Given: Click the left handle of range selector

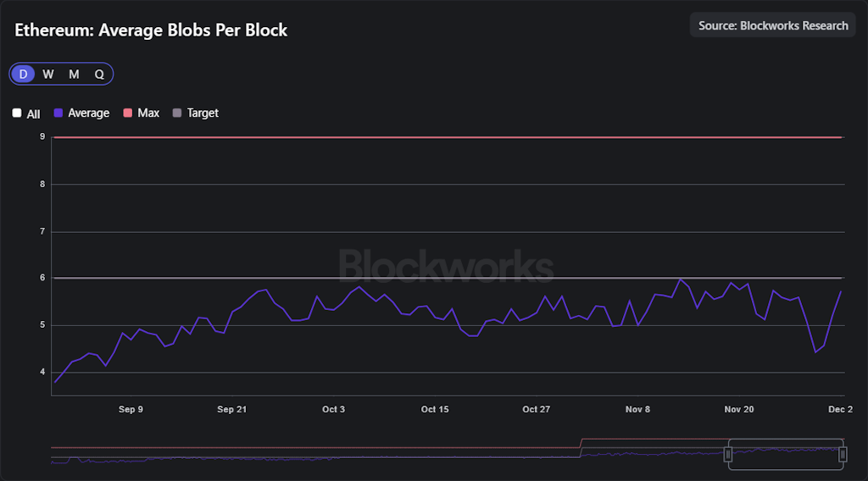Looking at the screenshot, I should coord(728,455).
